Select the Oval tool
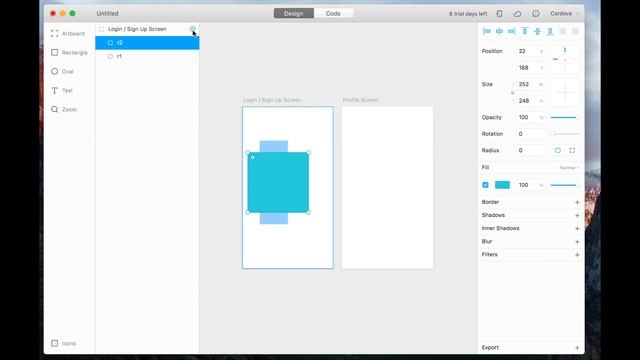Screen dimensions: 640x360 point(62,71)
